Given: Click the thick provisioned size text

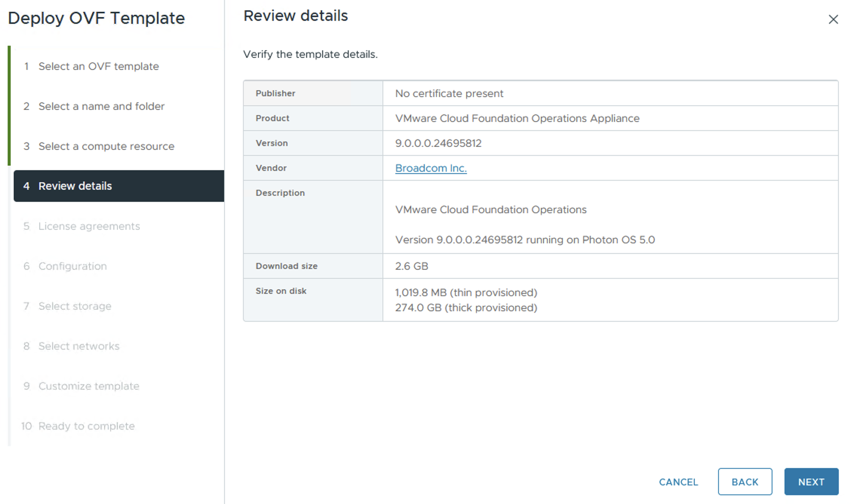Looking at the screenshot, I should point(466,308).
